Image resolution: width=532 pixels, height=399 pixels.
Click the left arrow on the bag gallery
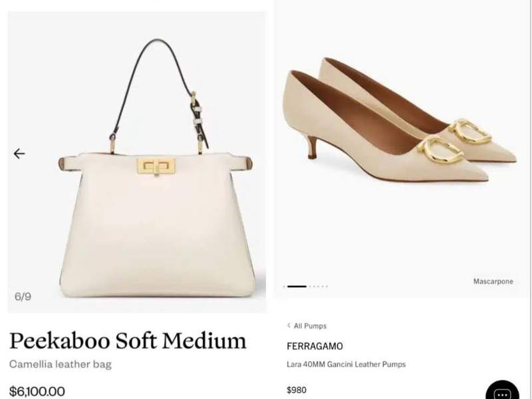click(19, 154)
